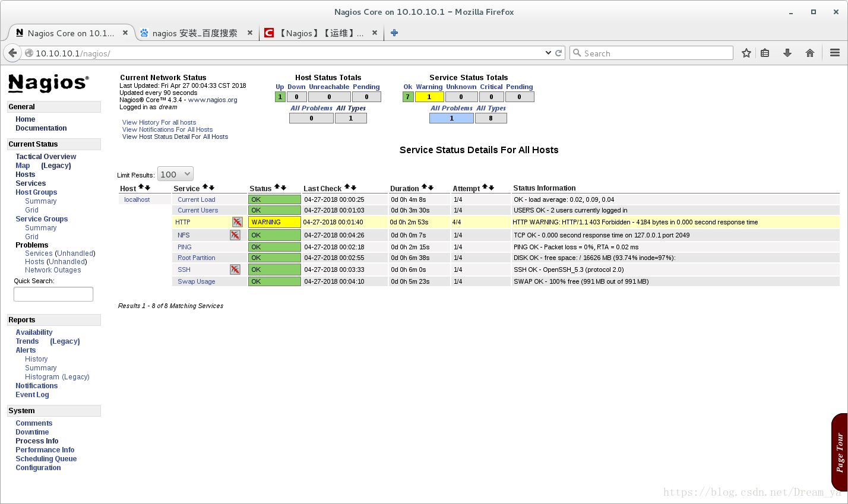Open Documentation in sidebar

tap(41, 128)
